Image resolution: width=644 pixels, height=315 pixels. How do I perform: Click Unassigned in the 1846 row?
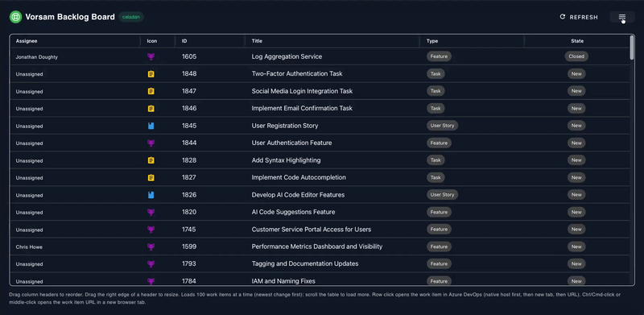pyautogui.click(x=29, y=109)
